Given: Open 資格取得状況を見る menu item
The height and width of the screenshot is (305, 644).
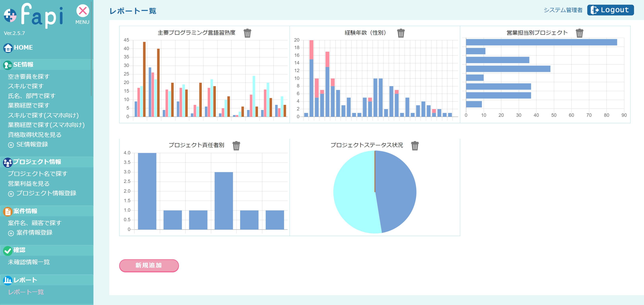Looking at the screenshot, I should pos(35,135).
